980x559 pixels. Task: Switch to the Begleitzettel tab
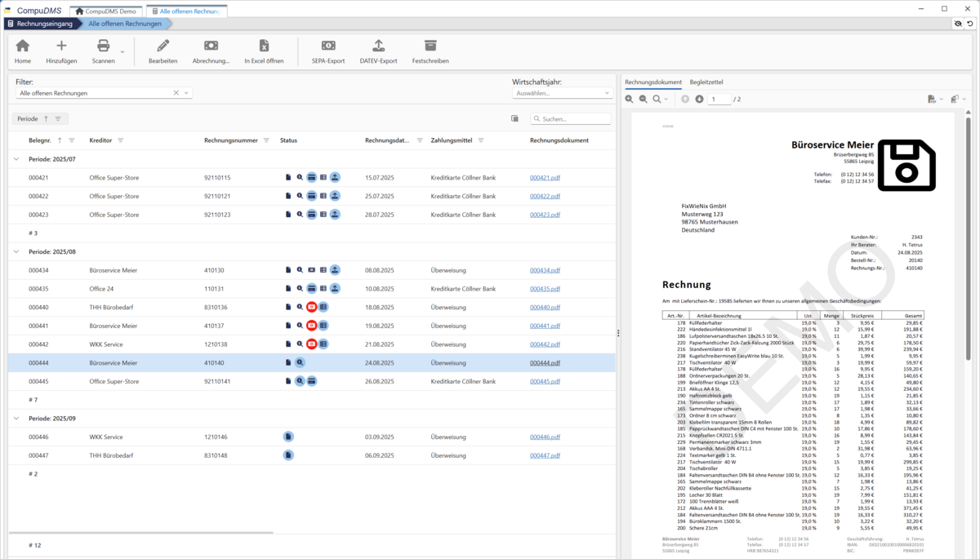point(706,82)
